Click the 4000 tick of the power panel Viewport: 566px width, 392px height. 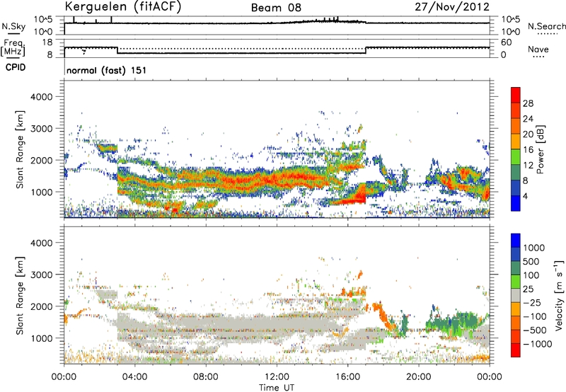point(42,97)
